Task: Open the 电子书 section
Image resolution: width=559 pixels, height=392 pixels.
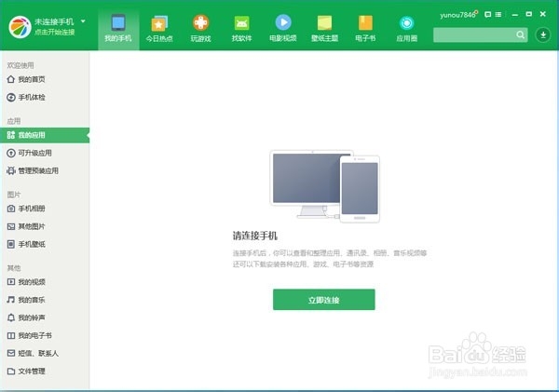Action: (365, 29)
